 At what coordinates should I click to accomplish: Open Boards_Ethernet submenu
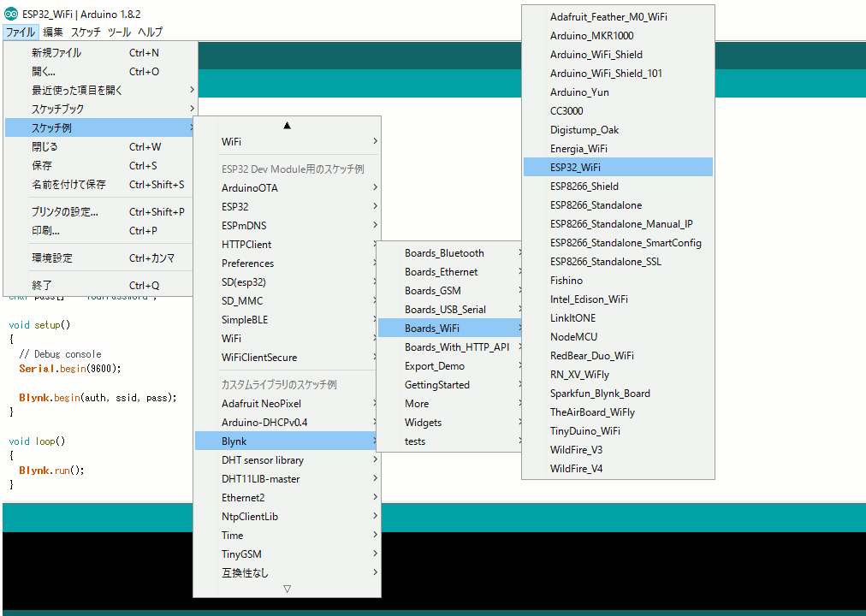[x=450, y=271]
